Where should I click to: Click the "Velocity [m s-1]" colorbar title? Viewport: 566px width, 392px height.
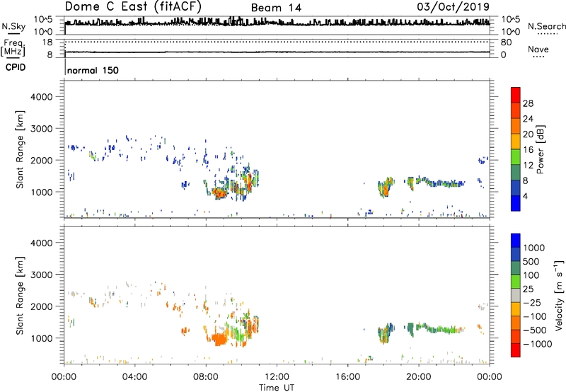pyautogui.click(x=559, y=295)
